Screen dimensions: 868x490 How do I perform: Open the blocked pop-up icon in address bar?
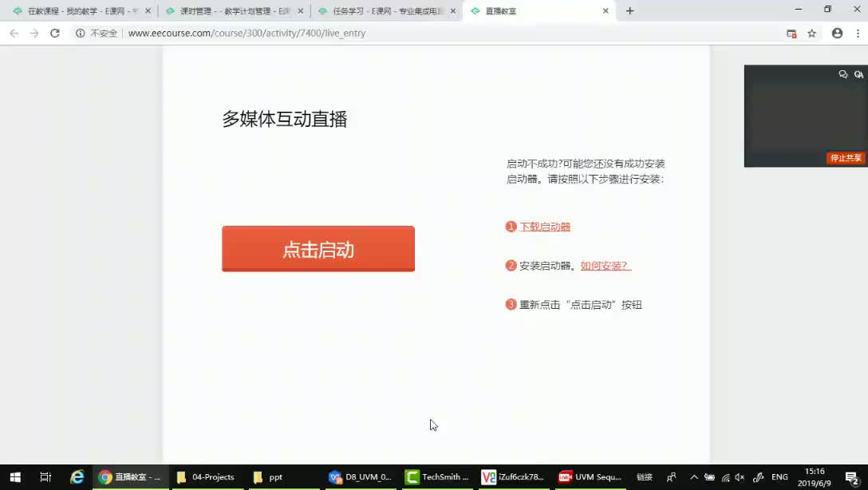tap(791, 34)
